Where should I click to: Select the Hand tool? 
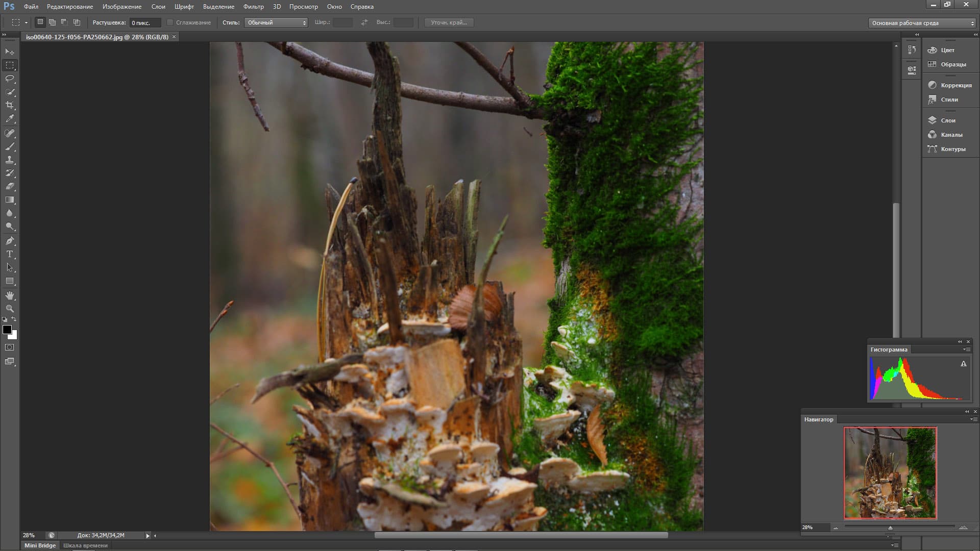click(x=10, y=295)
